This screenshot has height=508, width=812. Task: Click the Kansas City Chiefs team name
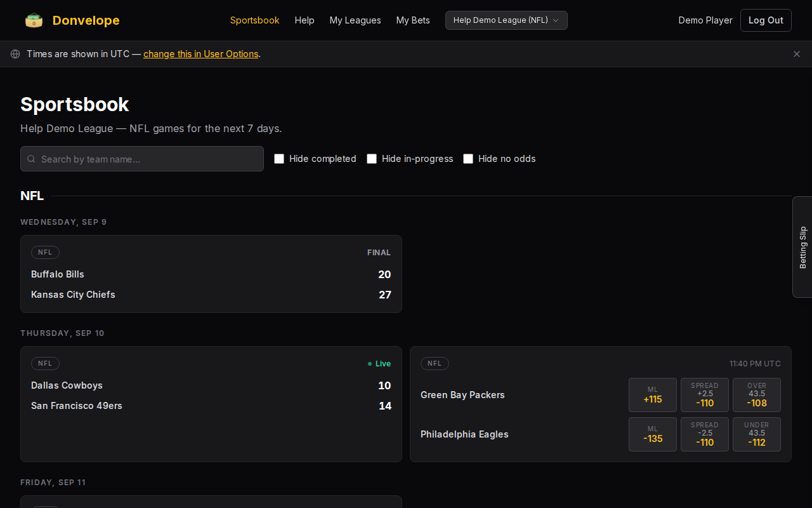coord(73,295)
